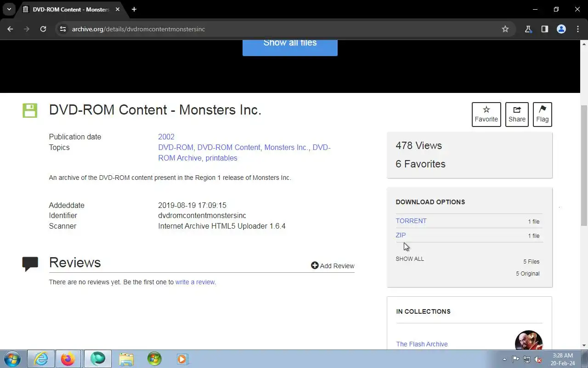
Task: Click the browser back arrow
Action: point(10,29)
